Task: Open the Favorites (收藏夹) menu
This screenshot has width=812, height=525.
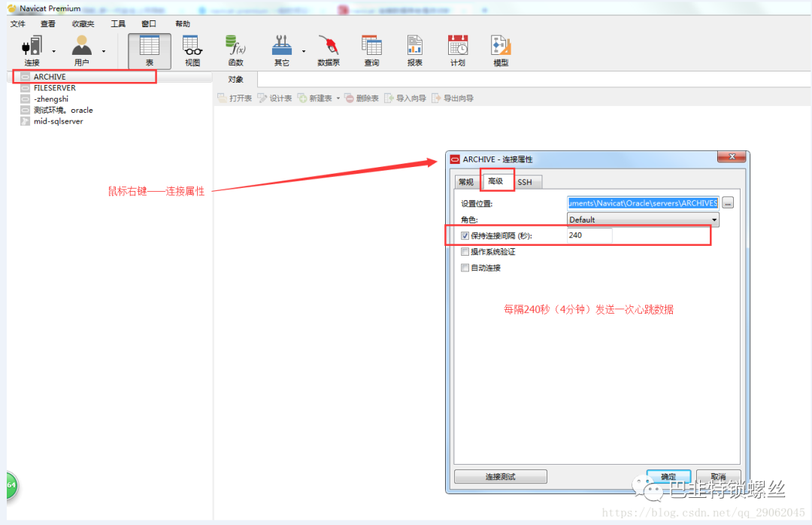Action: (x=83, y=24)
